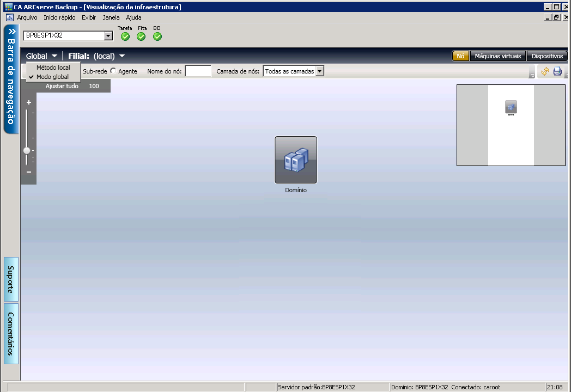Screen dimensions: 571x392
Task: Click the Domínio: BP8ESP1X32 Conectado status text
Action: pos(446,387)
